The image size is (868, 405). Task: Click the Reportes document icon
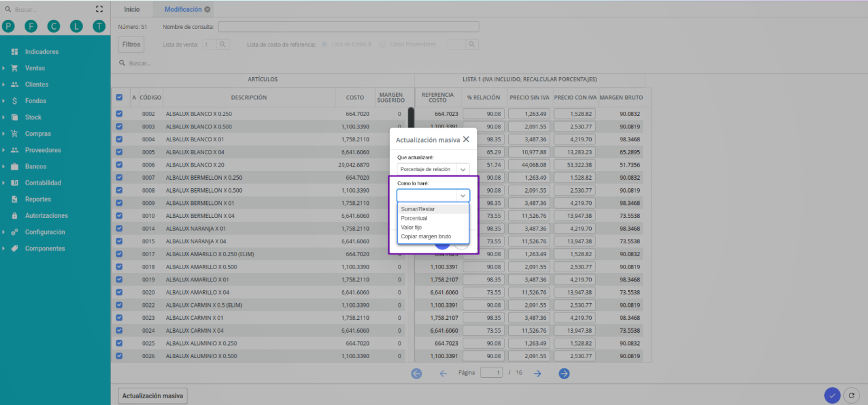click(x=15, y=199)
